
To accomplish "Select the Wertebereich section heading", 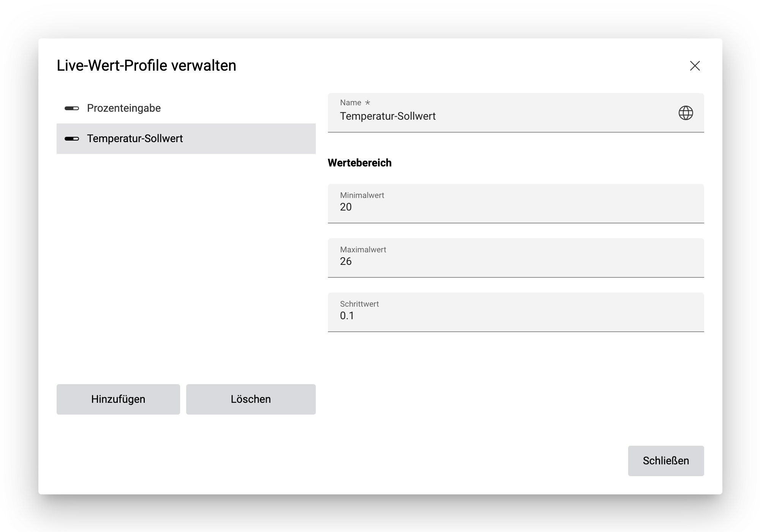I will [359, 163].
